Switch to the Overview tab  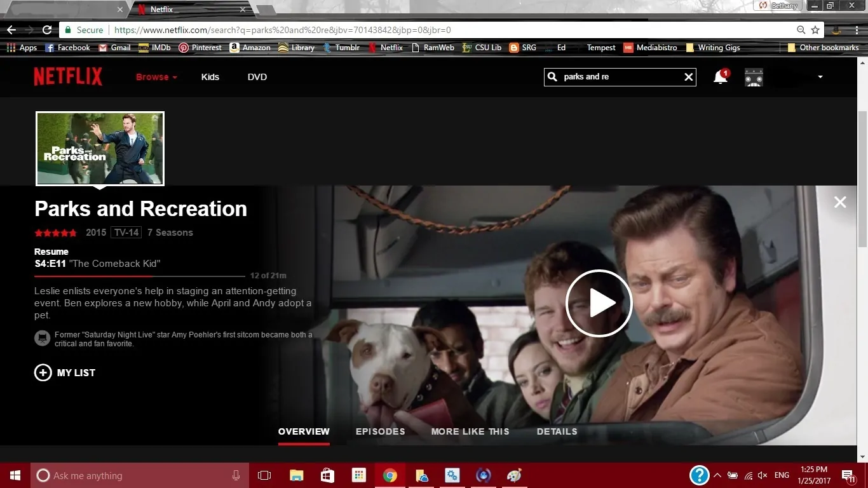[304, 431]
